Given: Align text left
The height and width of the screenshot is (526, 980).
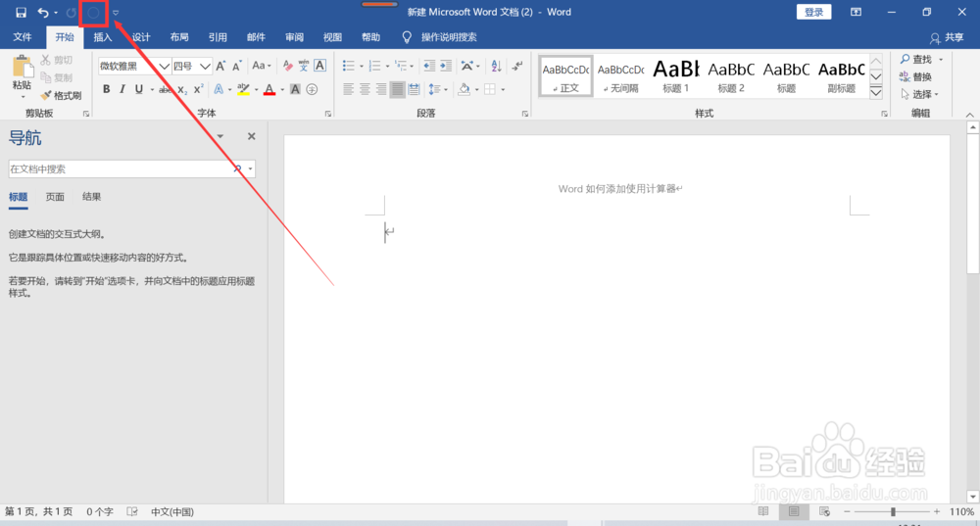Looking at the screenshot, I should coord(348,89).
